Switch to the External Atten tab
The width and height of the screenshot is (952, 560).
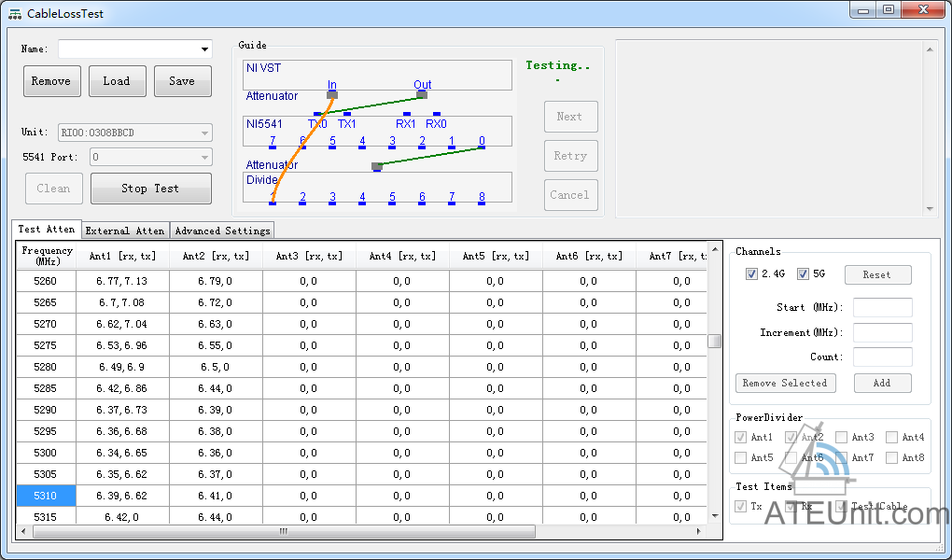point(125,231)
